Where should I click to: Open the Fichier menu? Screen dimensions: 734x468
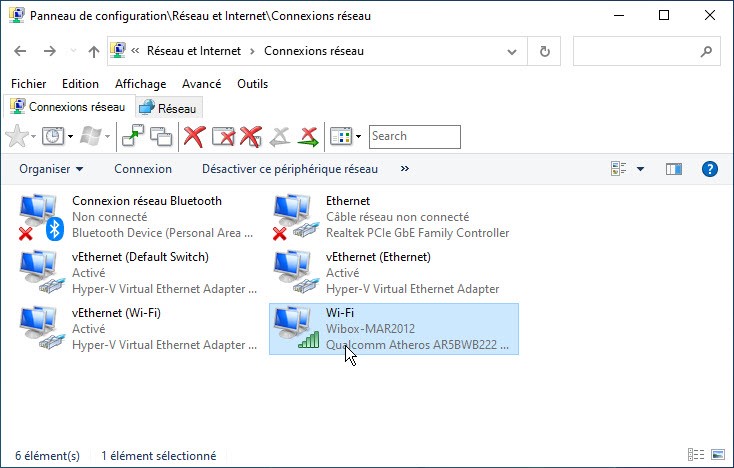(x=29, y=84)
